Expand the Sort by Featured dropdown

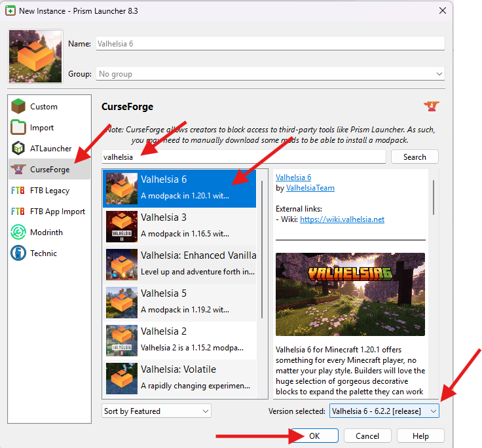click(156, 411)
